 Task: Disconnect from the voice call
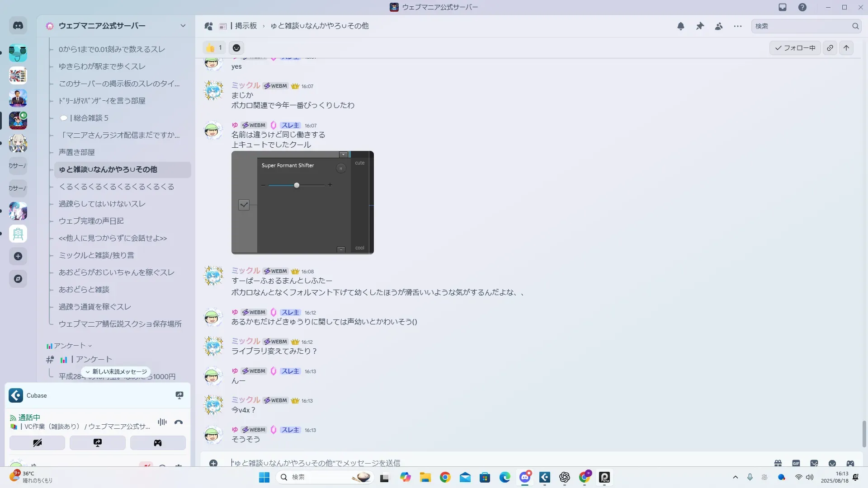pos(179,422)
